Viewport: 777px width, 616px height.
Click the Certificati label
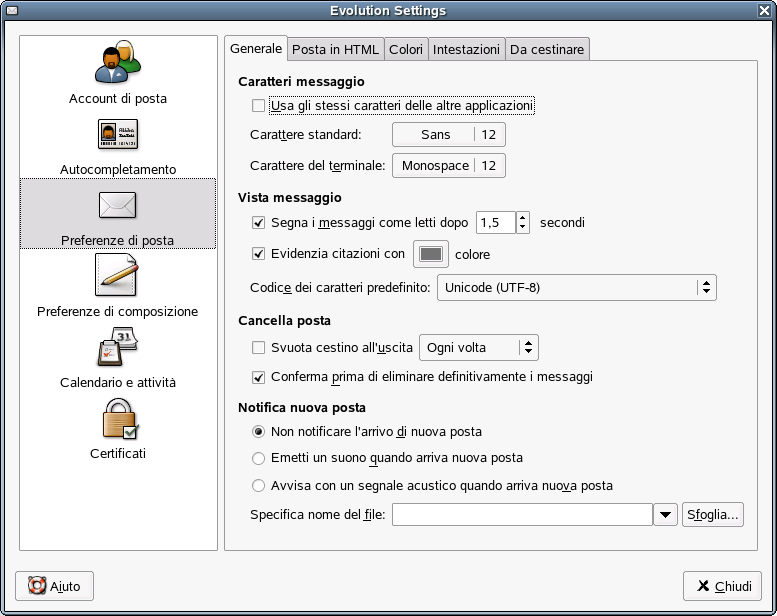click(x=118, y=453)
